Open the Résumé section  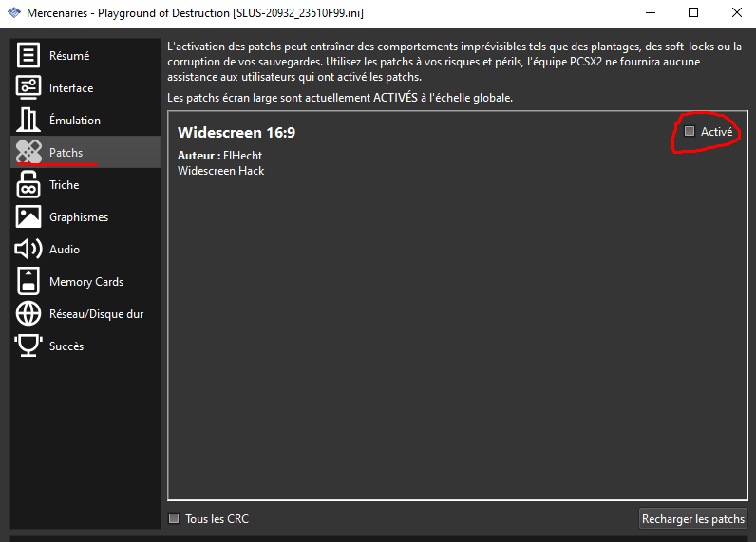85,55
